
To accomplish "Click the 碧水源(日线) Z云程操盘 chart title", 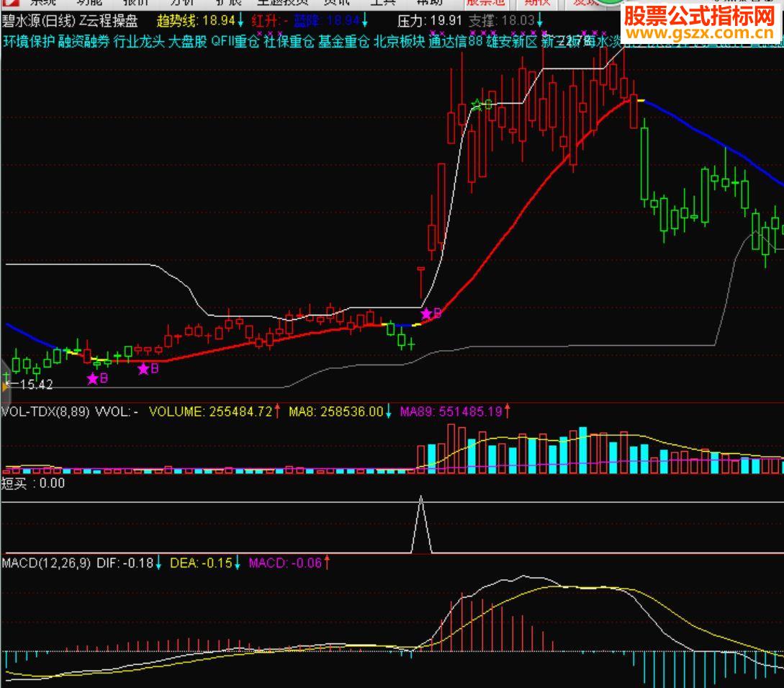I will pos(70,21).
